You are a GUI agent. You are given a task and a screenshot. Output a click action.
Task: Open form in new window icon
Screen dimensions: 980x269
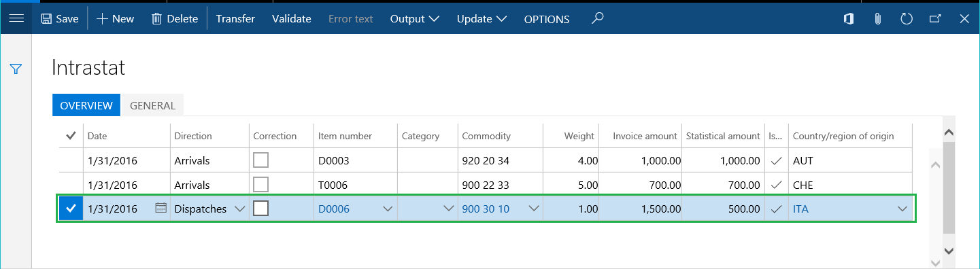point(935,19)
